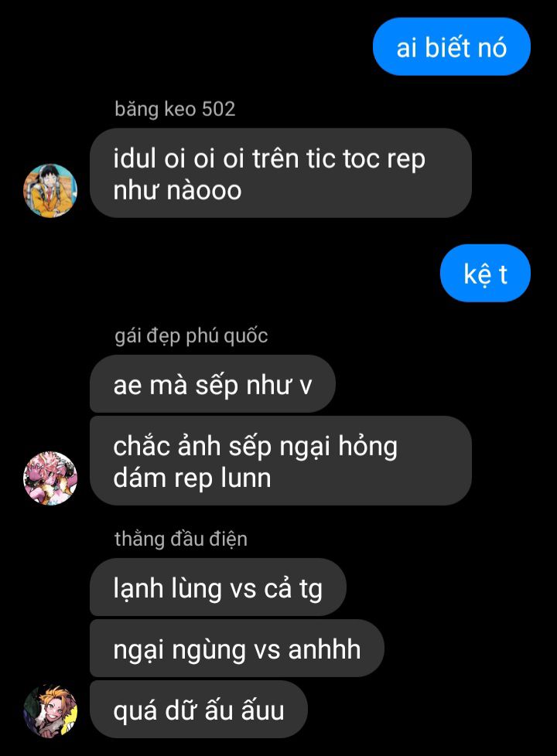The image size is (557, 756).
Task: Click the sender name 'băng keo 502'
Action: click(x=175, y=109)
